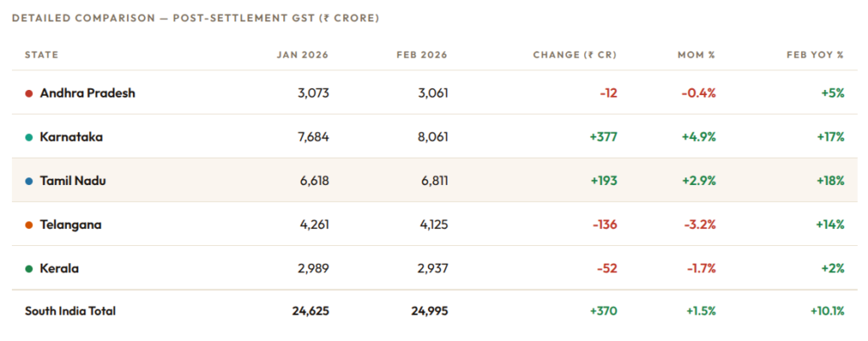Select the highlighted Tamil Nadu row label
The image size is (868, 341).
[73, 182]
